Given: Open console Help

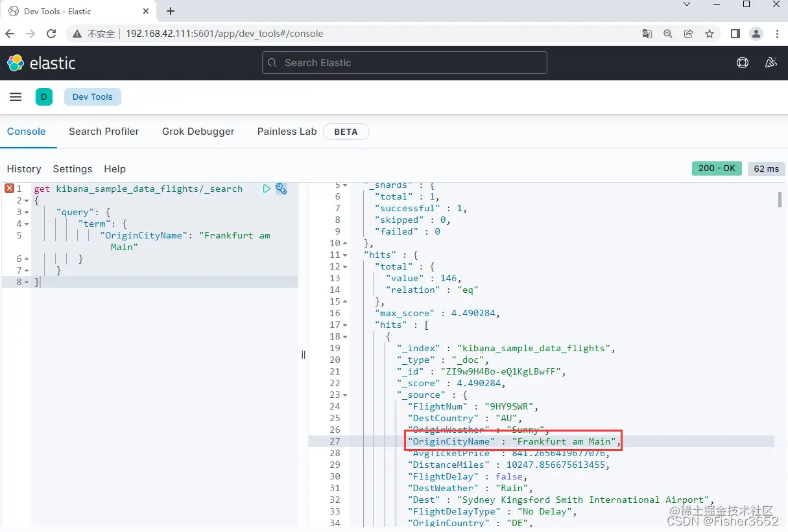Looking at the screenshot, I should 115,169.
